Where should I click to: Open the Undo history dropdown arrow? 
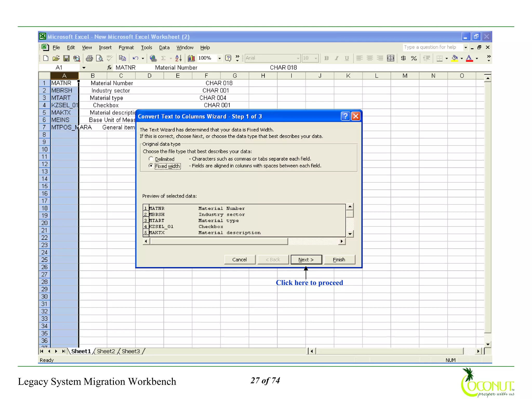tap(143, 58)
